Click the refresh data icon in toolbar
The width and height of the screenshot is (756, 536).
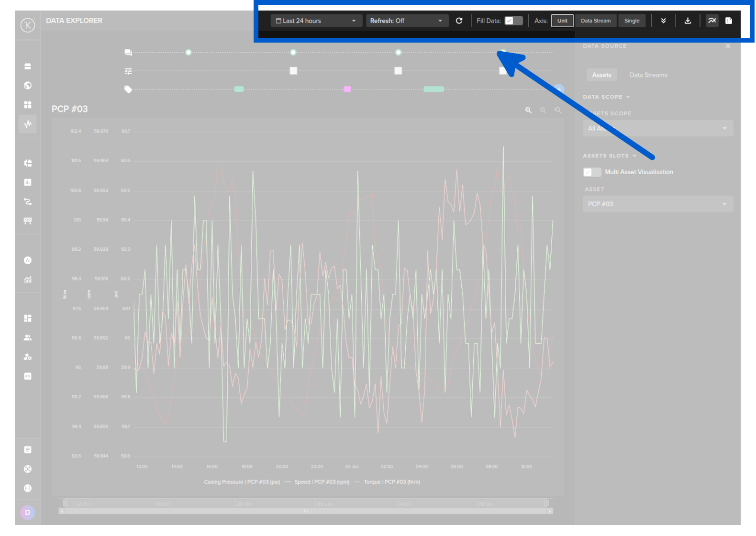coord(459,21)
